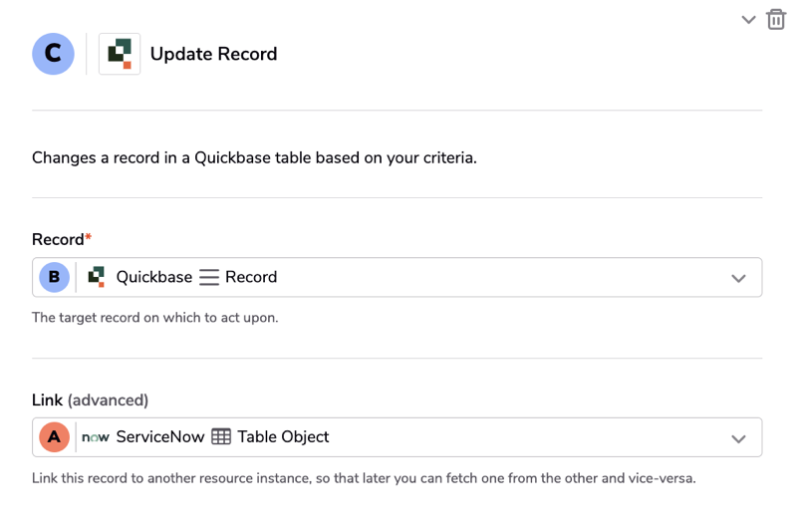Click the Update Record step title
The width and height of the screenshot is (797, 532).
213,54
